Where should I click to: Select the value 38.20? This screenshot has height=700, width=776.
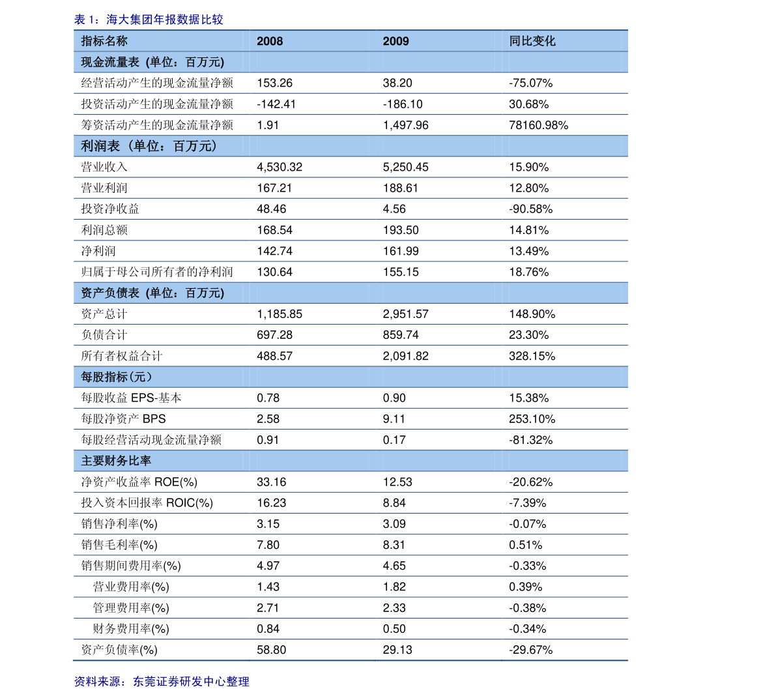point(397,83)
